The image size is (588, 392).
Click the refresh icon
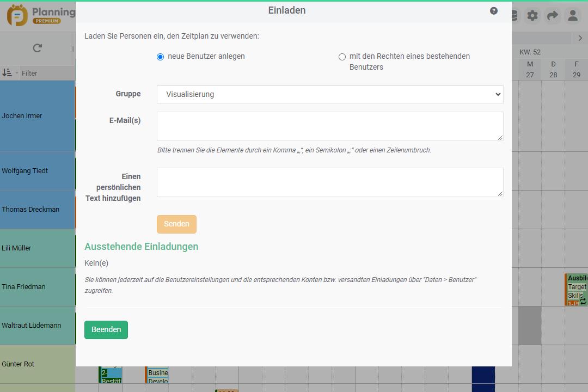[37, 48]
